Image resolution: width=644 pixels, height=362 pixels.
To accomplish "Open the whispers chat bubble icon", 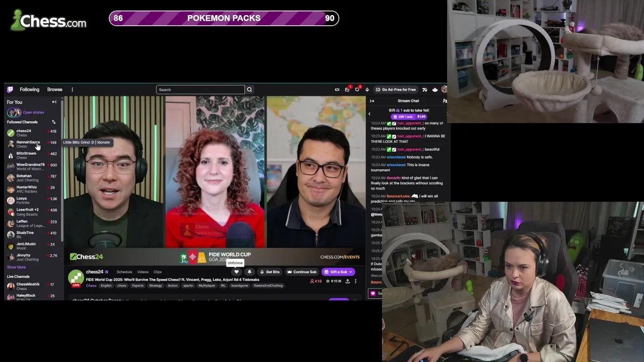I will click(x=357, y=89).
